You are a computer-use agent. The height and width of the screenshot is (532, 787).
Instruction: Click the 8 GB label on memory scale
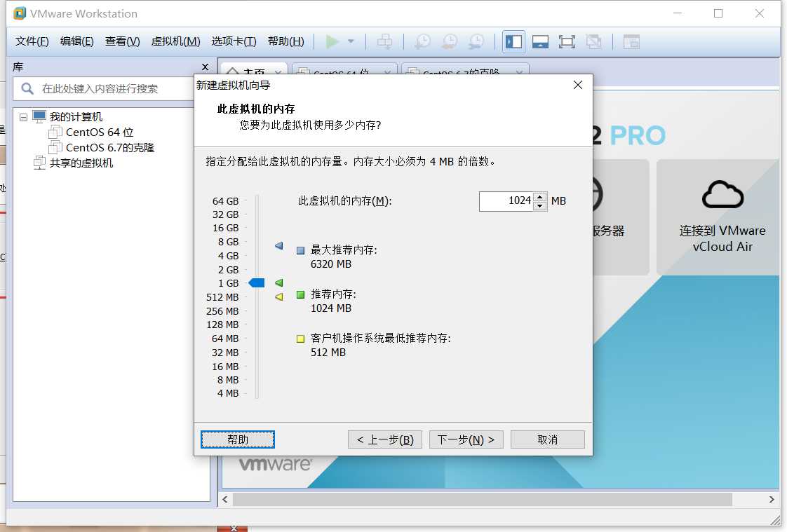[x=229, y=242]
